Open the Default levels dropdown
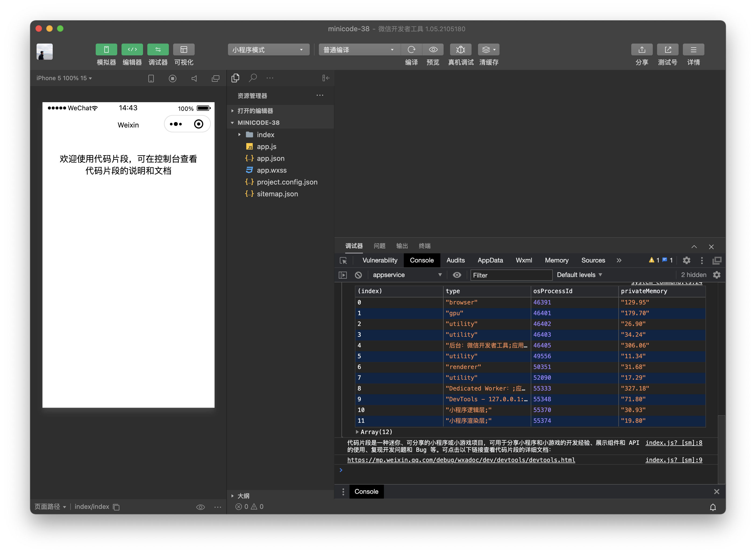The height and width of the screenshot is (554, 756). click(x=579, y=275)
